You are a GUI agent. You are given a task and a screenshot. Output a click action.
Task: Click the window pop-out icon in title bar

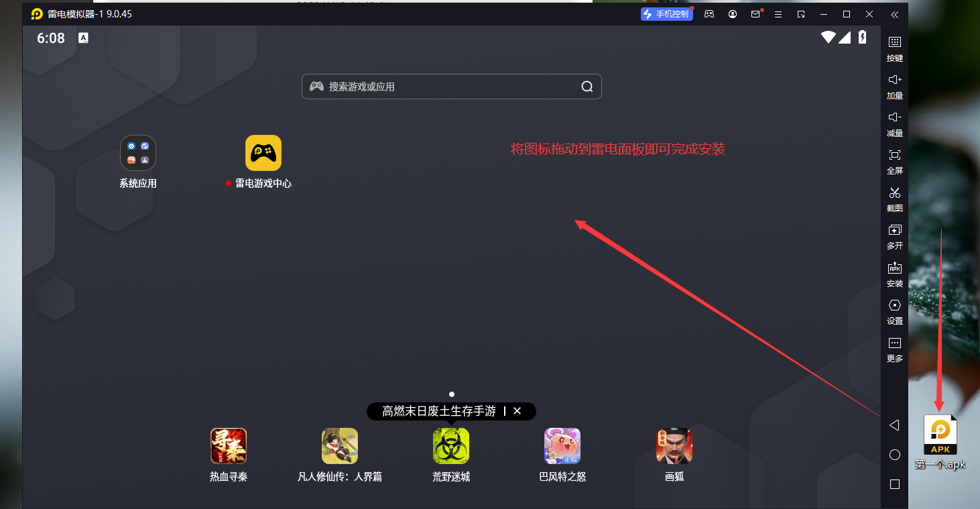coord(801,14)
